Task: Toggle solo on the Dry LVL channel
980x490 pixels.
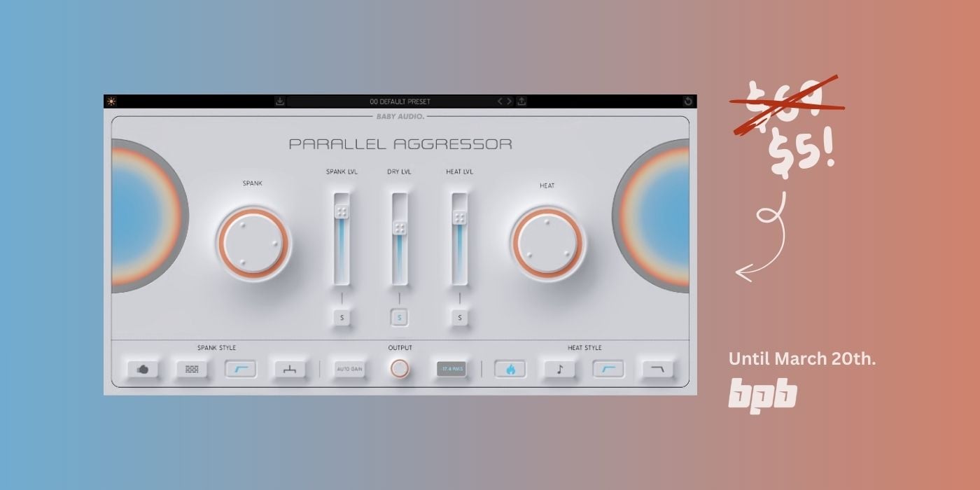Action: 400,318
